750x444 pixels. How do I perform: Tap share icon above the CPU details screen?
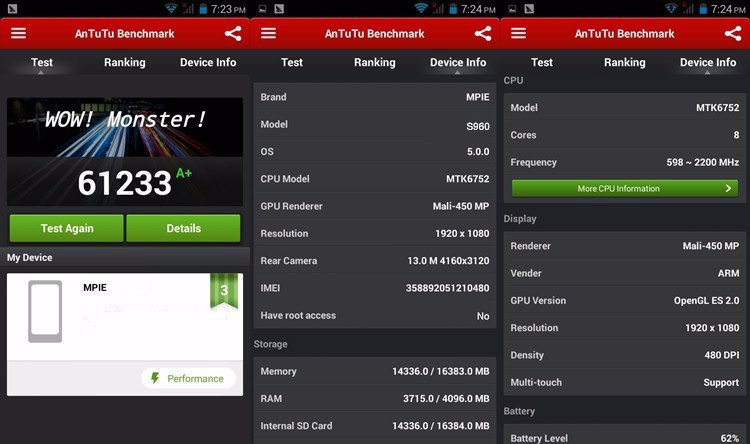732,33
